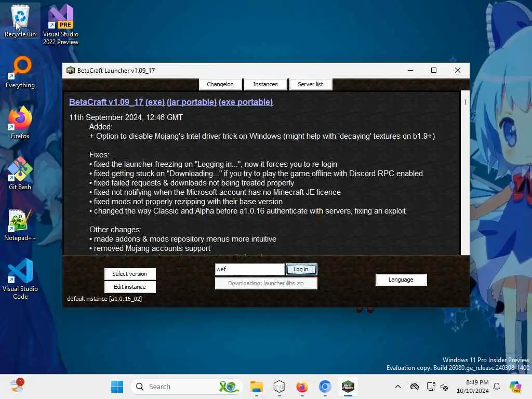
Task: Minimize the BetaCraft Launcher window
Action: click(x=410, y=70)
